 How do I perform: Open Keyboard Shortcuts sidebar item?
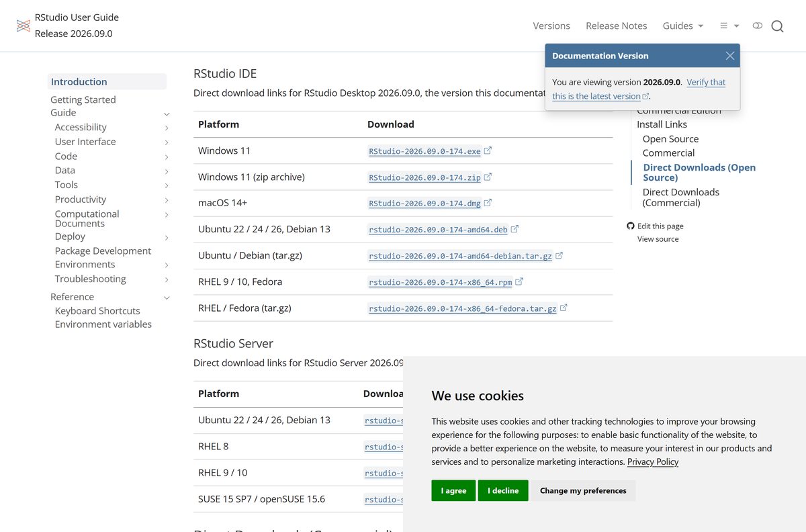coord(97,310)
